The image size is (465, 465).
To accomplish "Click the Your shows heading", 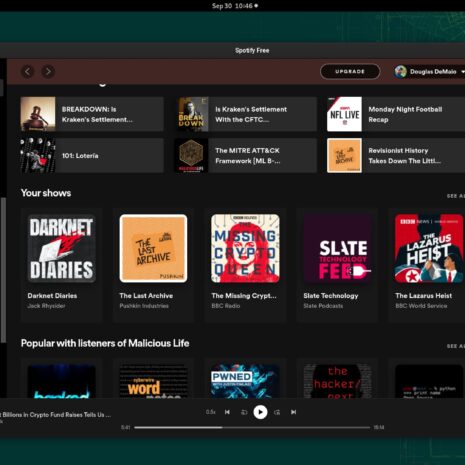I will click(46, 193).
